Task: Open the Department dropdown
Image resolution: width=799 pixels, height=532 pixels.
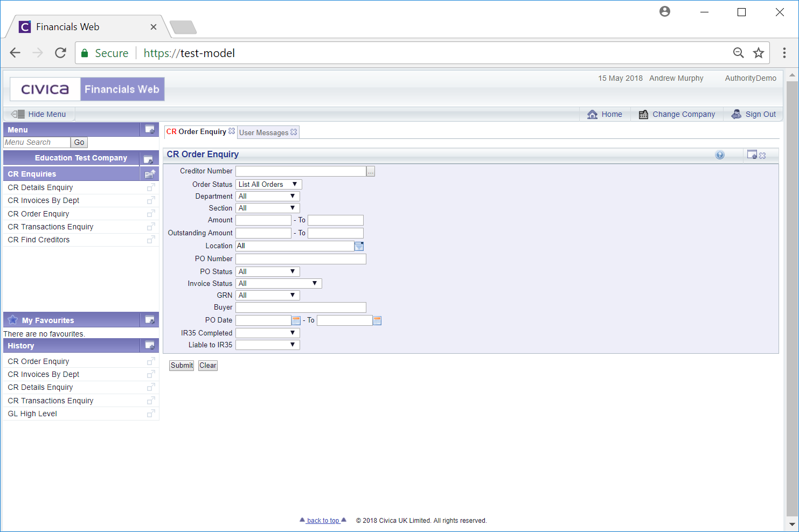Action: pos(268,196)
